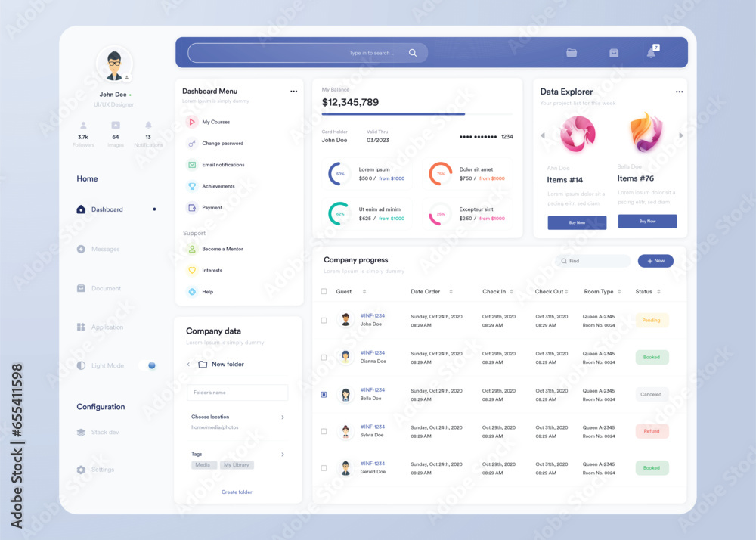Check the box for Dianna Doe row
This screenshot has width=756, height=540.
coord(324,357)
